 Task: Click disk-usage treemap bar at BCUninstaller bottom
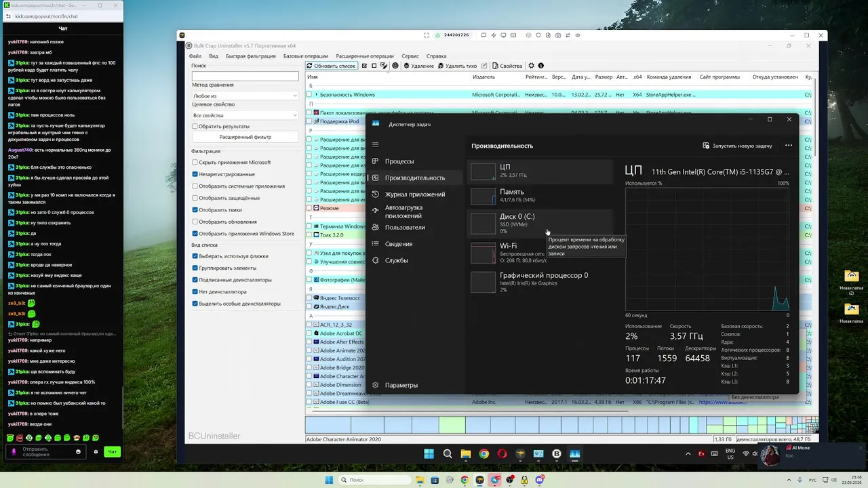point(560,425)
